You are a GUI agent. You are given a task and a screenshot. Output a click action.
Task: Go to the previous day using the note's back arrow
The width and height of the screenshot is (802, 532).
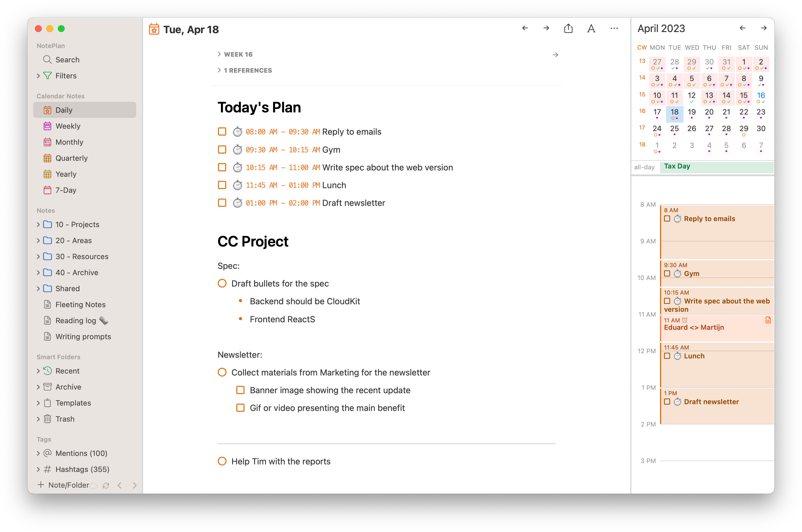[x=525, y=28]
